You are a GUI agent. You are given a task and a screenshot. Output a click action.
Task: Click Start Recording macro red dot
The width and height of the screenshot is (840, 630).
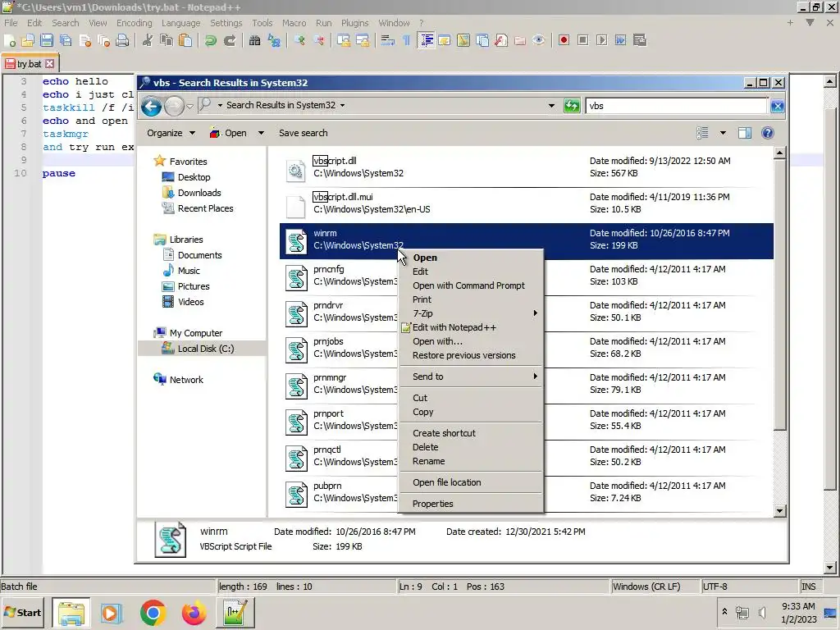(x=564, y=41)
